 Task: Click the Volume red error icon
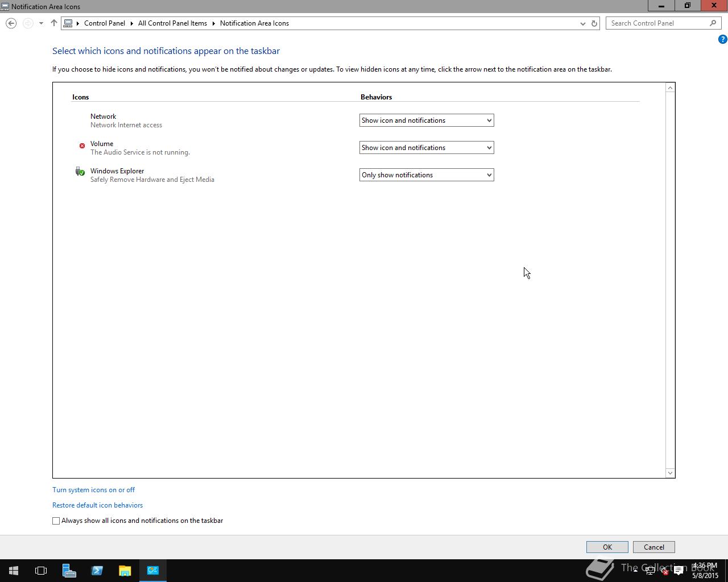tap(82, 146)
